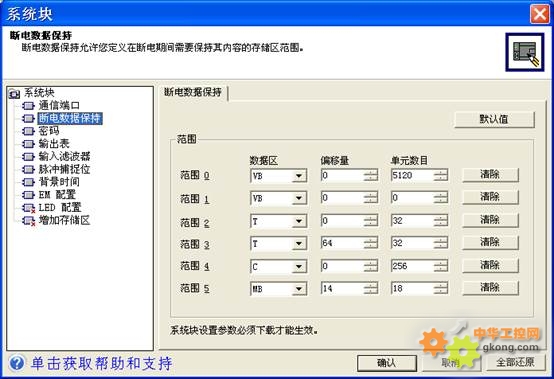Screen dimensions: 554x379
Task: Click the 范围 2 offset stepper arrows
Action: [x=370, y=221]
